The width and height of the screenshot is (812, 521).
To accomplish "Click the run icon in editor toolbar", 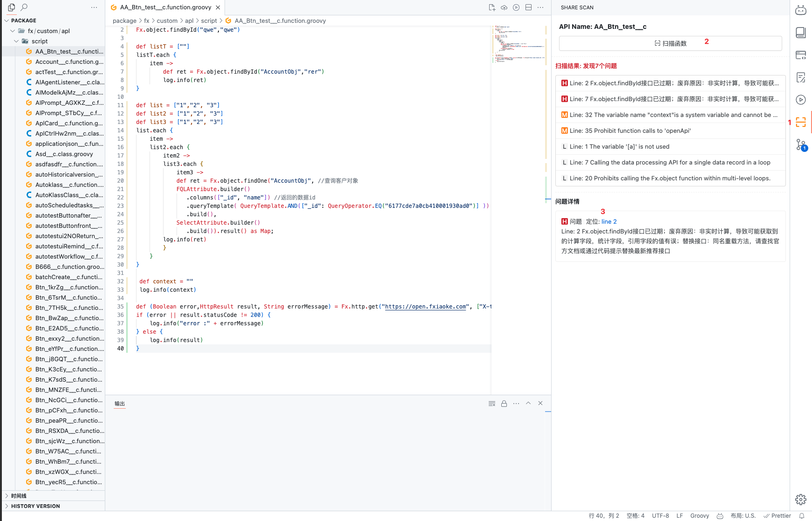I will click(516, 7).
